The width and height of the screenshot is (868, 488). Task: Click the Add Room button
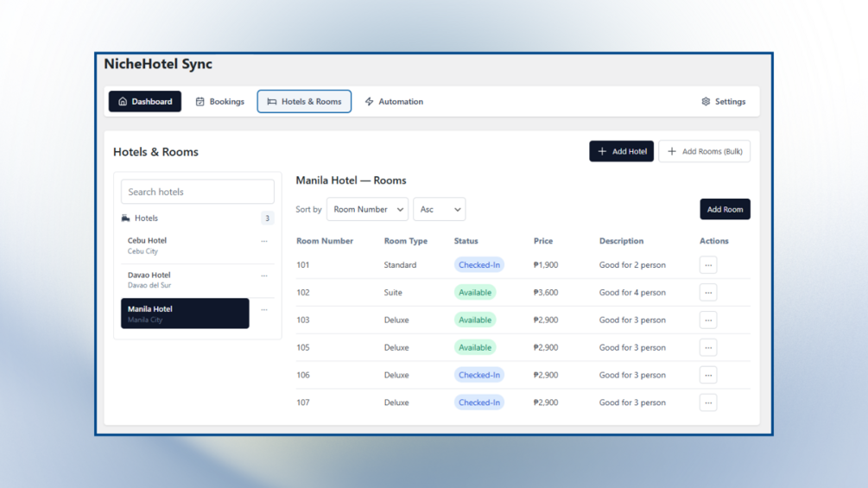click(725, 209)
